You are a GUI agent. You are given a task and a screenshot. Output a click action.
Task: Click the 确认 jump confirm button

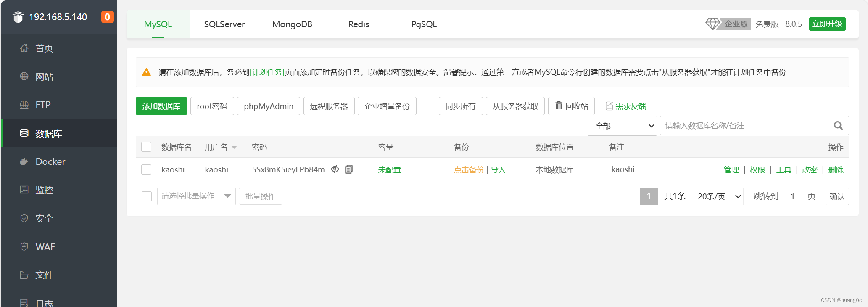(837, 196)
